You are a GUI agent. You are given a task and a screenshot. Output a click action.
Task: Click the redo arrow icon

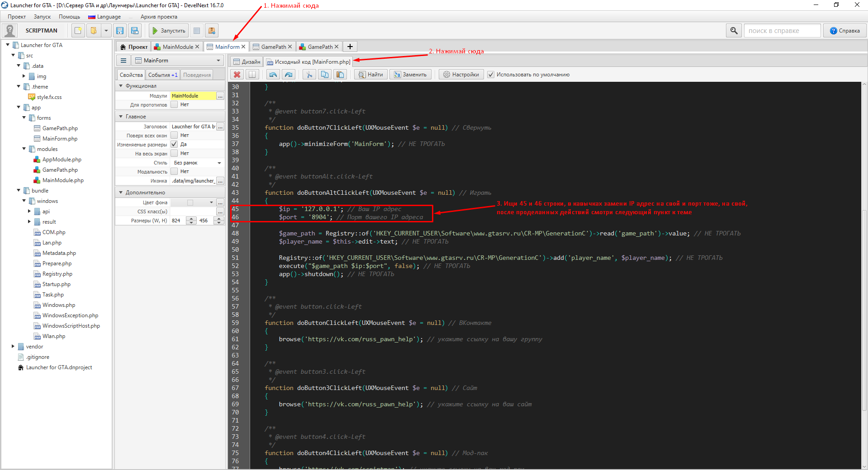pos(289,75)
